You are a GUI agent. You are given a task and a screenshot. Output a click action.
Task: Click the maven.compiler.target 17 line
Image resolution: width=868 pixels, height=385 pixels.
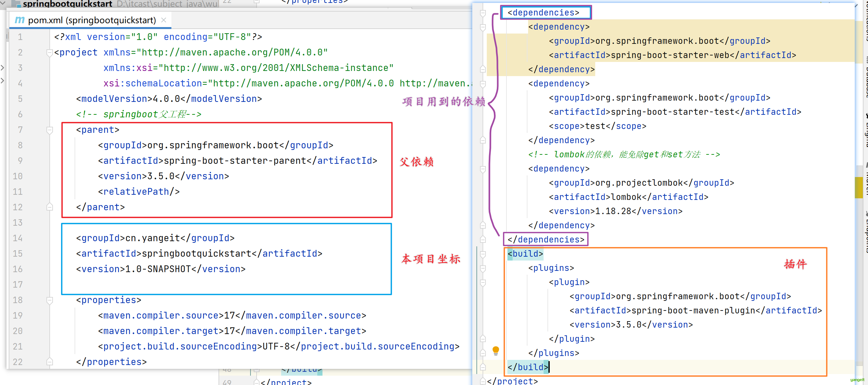232,331
